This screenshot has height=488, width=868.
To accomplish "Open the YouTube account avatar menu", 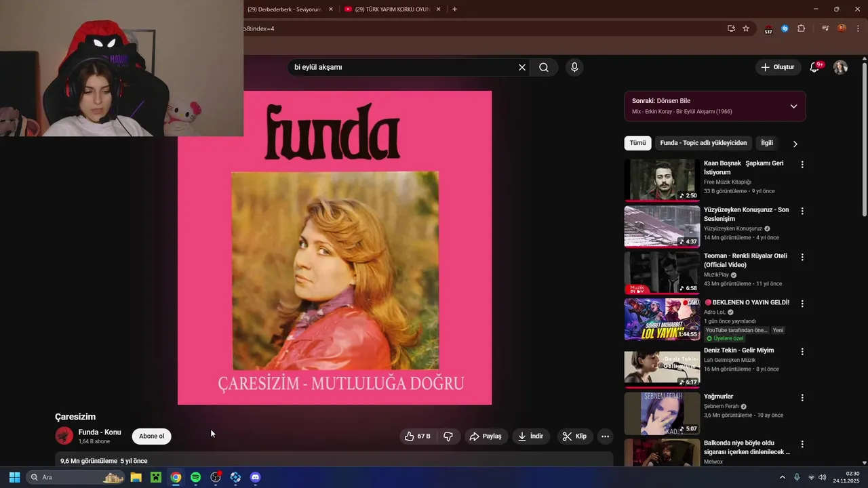I will point(840,67).
